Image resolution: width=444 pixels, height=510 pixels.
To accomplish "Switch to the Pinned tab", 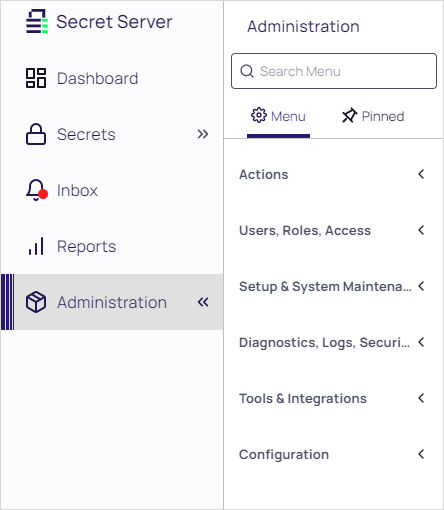I will 373,116.
